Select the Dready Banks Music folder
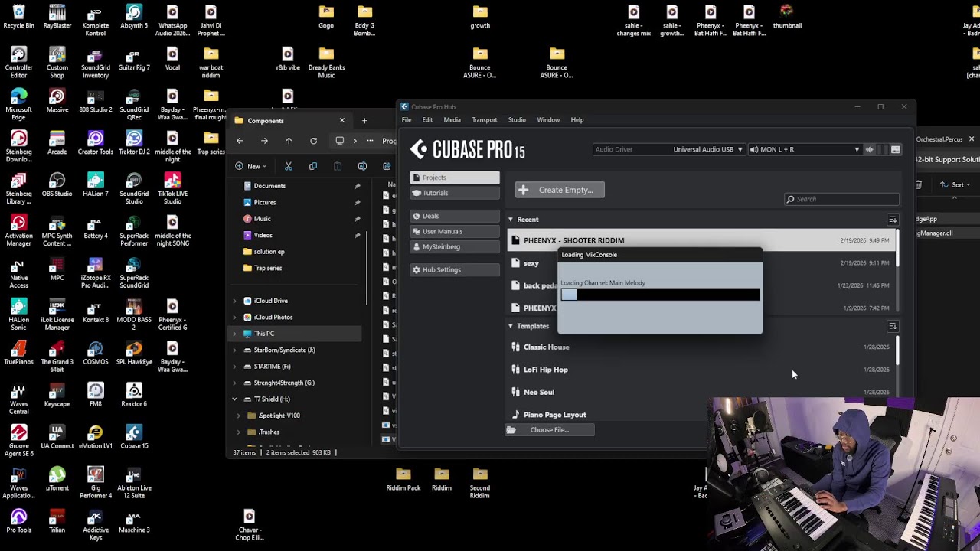Screen dimensions: 980x551 coord(326,62)
